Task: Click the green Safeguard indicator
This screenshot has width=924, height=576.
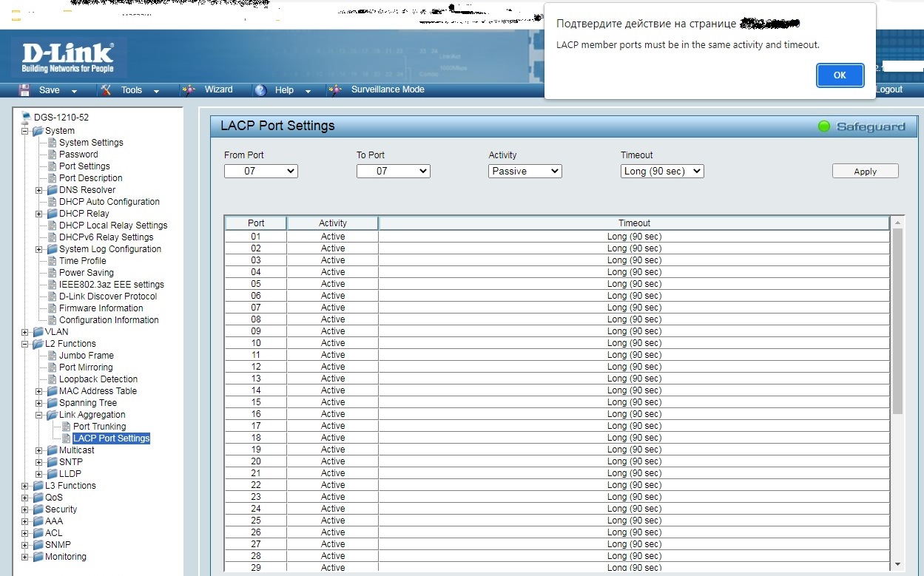Action: coord(824,126)
